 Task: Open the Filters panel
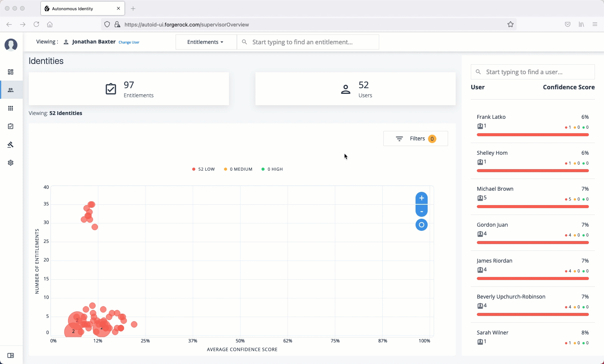click(x=416, y=138)
